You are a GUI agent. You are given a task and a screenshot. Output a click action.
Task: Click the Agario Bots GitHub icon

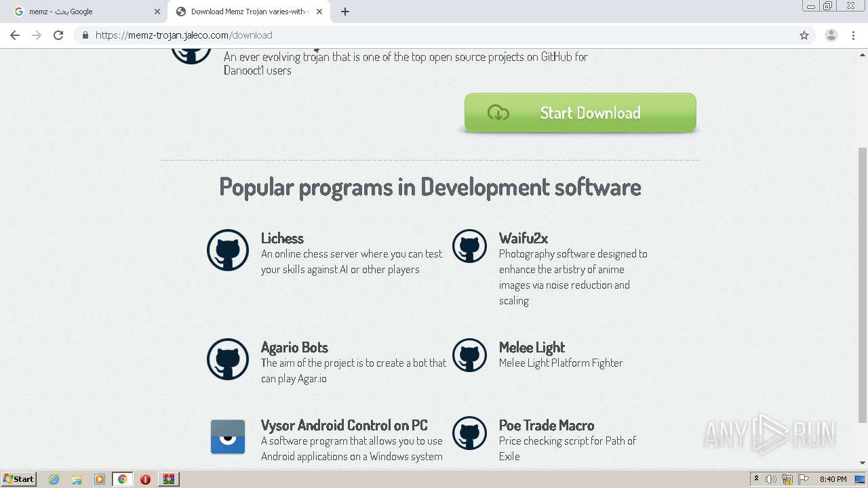pos(228,359)
